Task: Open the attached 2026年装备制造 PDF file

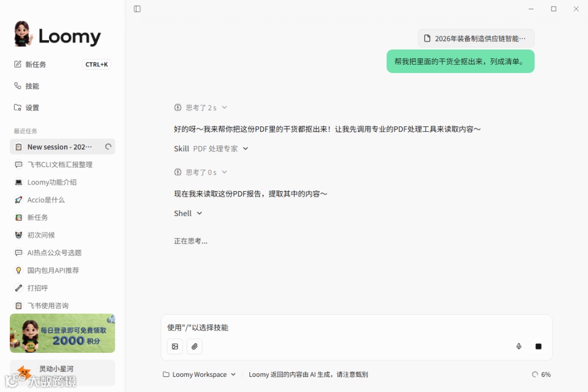Action: pyautogui.click(x=476, y=38)
